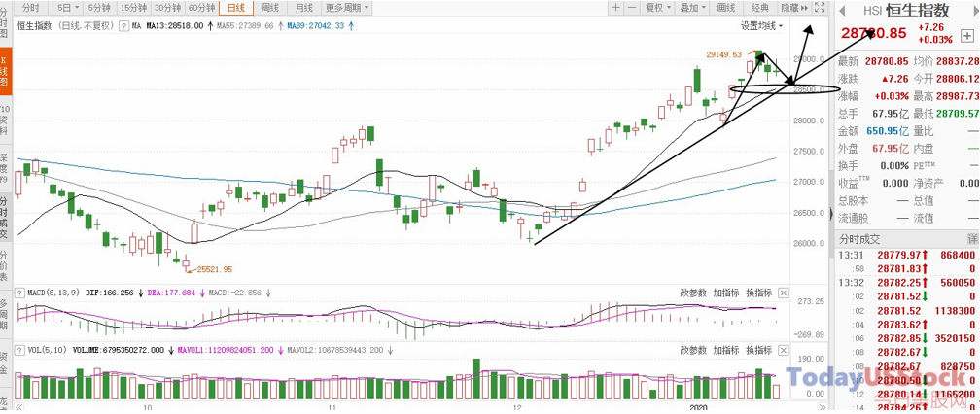This screenshot has width=980, height=414.
Task: Go to previous stock left arrow
Action: pyautogui.click(x=841, y=10)
